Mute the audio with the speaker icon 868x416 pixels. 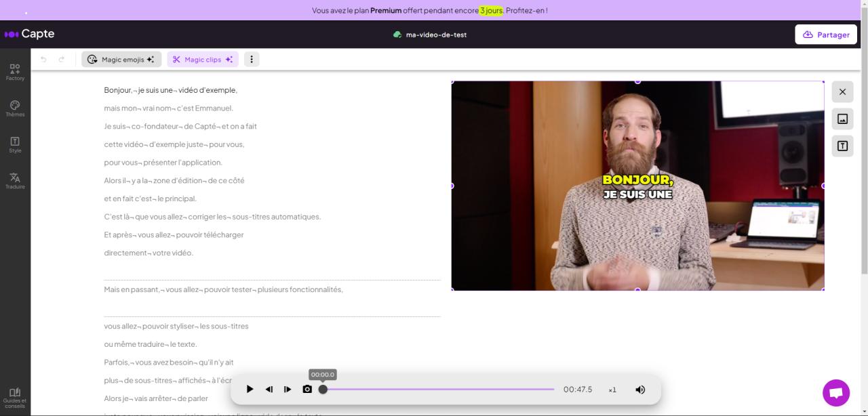point(640,390)
